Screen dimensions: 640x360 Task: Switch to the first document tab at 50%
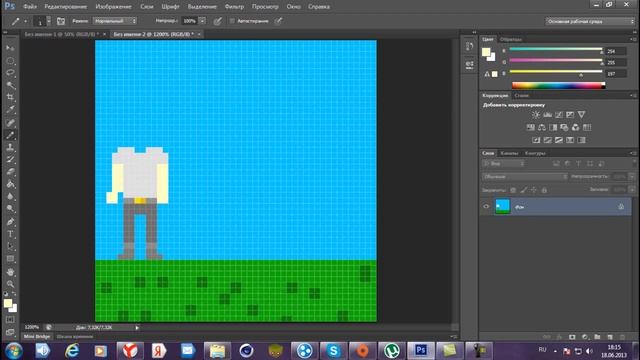61,34
